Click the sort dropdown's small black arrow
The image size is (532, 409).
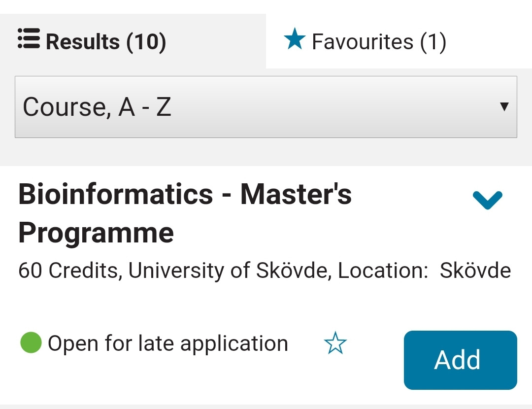pos(503,106)
